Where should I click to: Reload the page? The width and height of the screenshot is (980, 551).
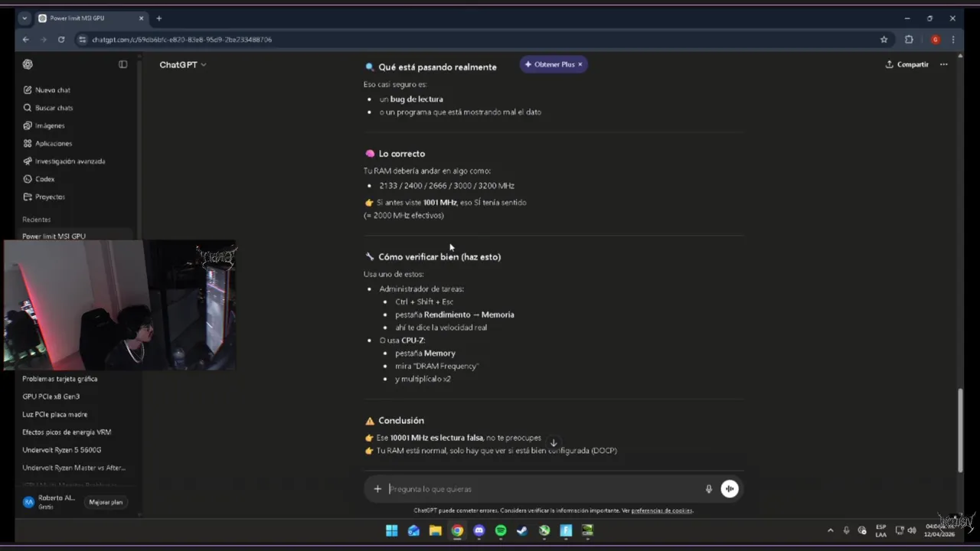point(61,39)
